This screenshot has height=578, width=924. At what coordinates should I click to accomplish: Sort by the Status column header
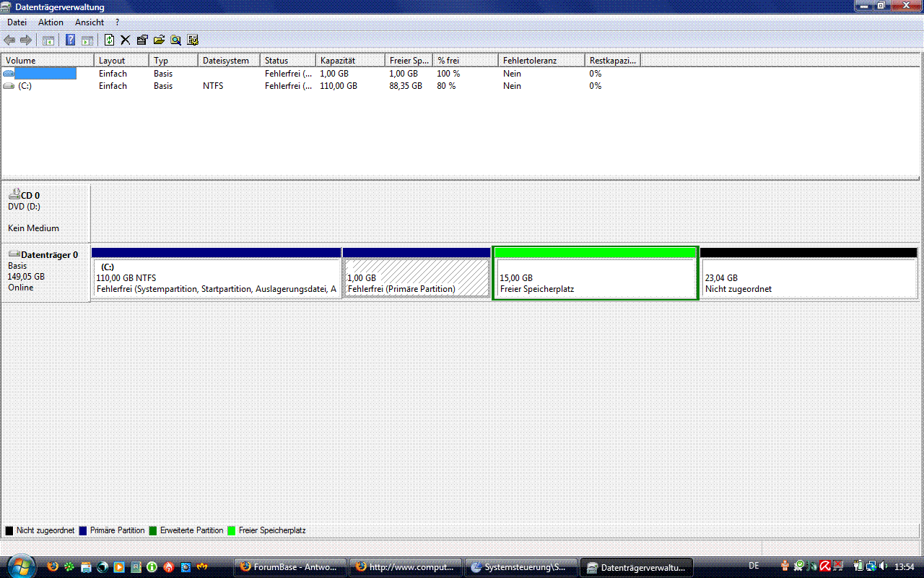click(288, 61)
